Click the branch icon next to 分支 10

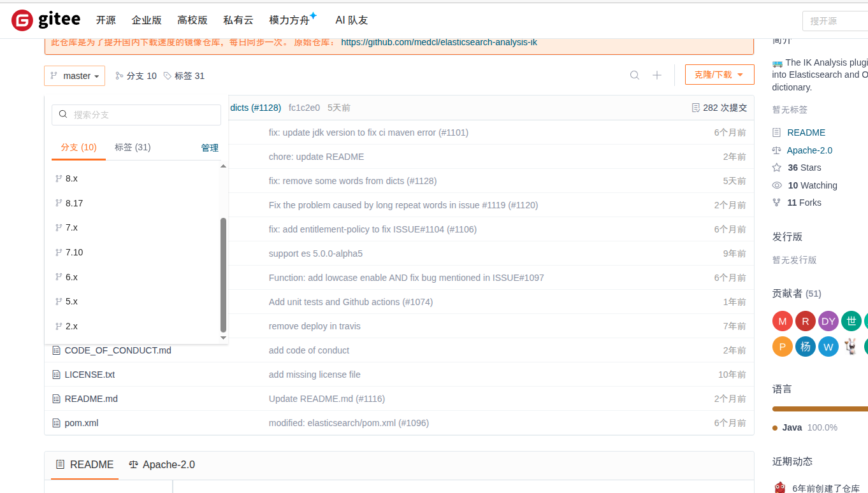click(119, 76)
